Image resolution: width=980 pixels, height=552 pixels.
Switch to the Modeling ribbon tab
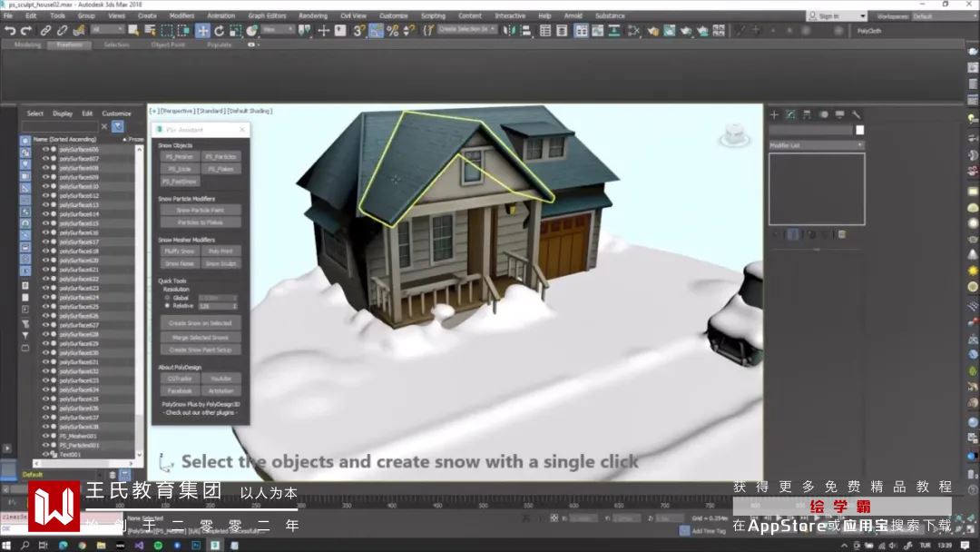point(27,45)
